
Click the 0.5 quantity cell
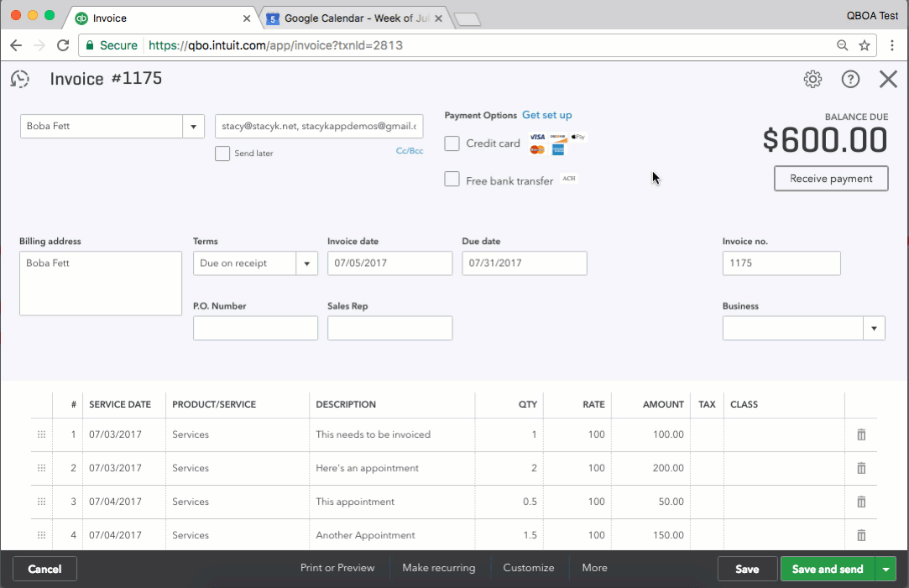pos(509,502)
